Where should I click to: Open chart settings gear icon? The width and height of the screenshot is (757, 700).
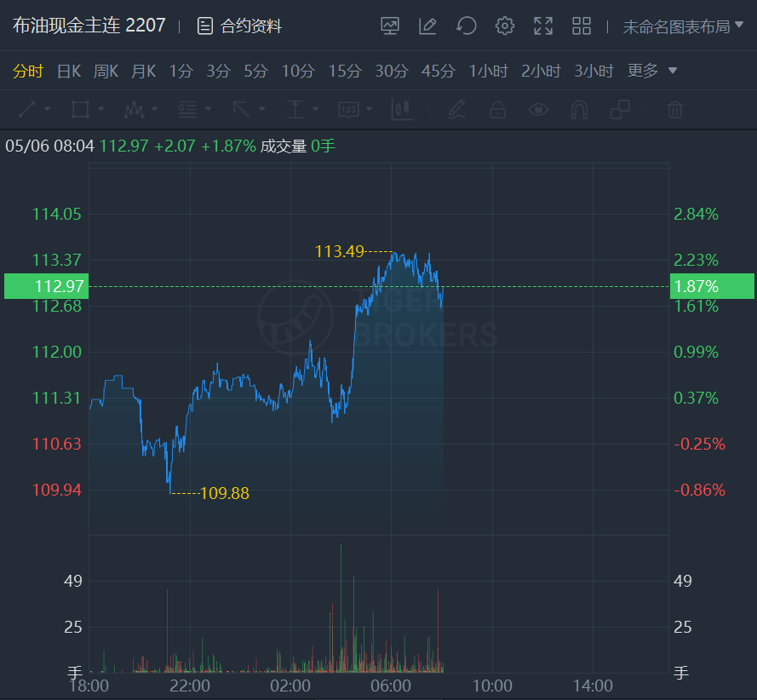pyautogui.click(x=505, y=26)
